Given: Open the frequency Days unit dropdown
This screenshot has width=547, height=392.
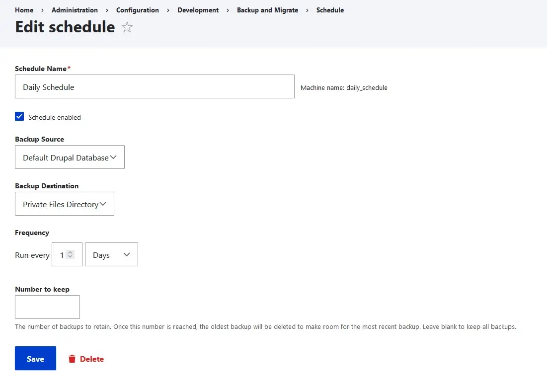Looking at the screenshot, I should point(111,255).
